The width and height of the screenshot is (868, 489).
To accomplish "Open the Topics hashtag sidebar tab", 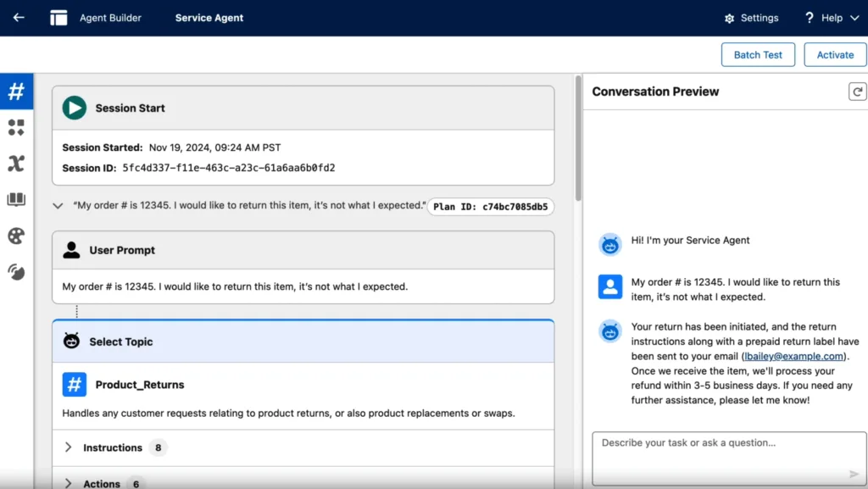I will (17, 92).
